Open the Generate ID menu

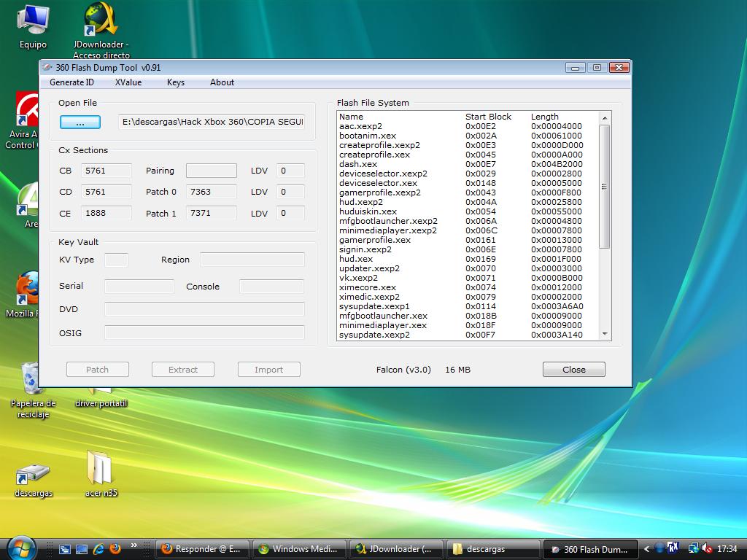coord(71,82)
